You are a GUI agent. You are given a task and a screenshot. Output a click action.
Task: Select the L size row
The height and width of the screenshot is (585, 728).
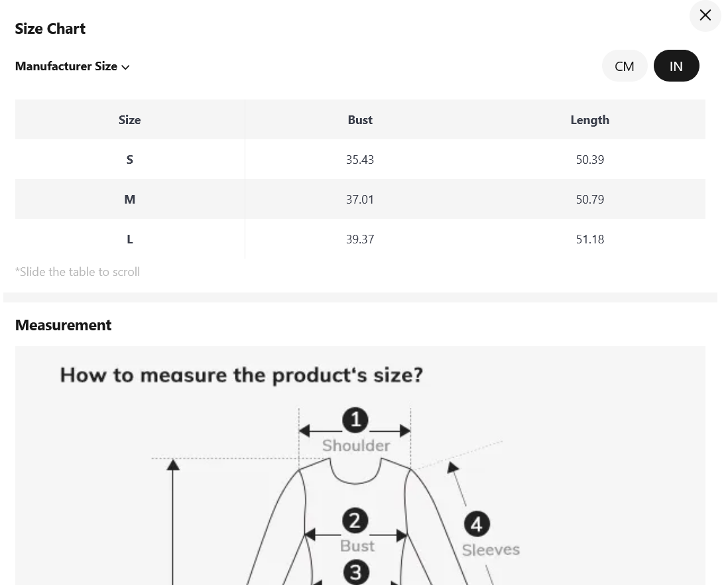(x=360, y=239)
